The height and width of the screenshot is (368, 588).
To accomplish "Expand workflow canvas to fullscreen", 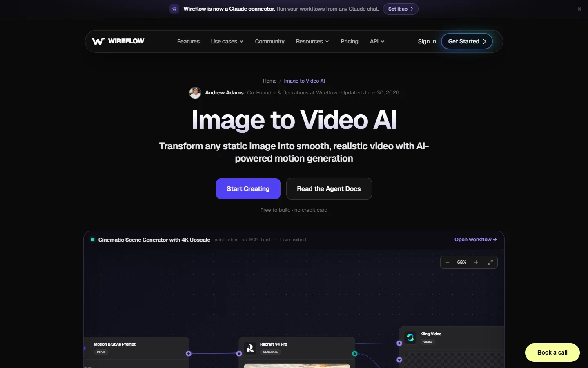I will tap(490, 262).
